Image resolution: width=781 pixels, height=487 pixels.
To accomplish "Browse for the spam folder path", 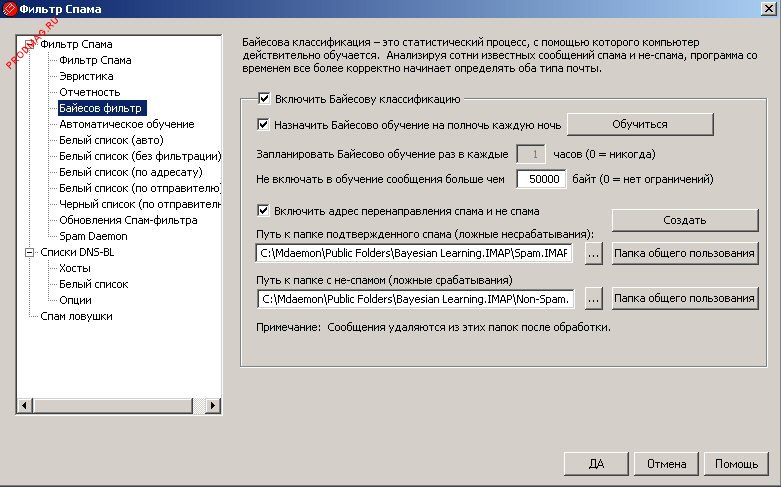I will (593, 254).
